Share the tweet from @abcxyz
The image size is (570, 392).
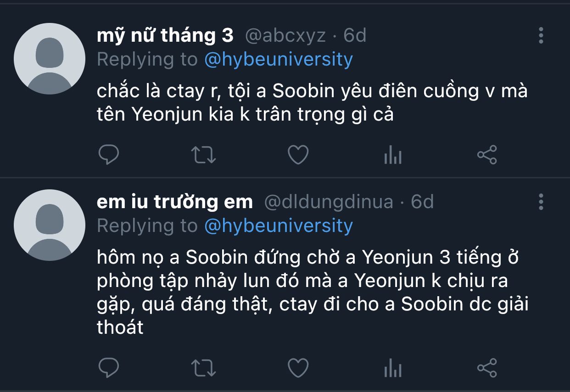tap(487, 155)
